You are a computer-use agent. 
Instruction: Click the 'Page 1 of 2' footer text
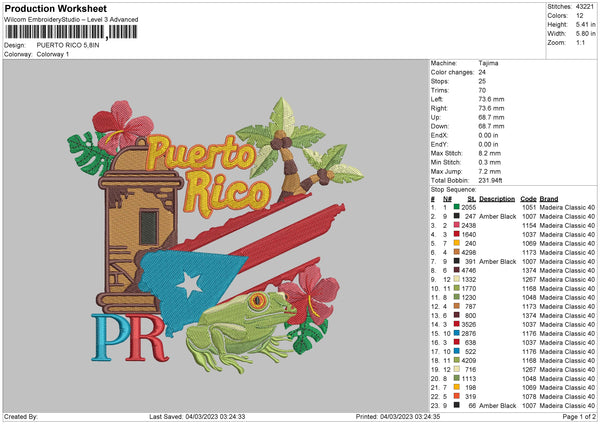point(579,417)
